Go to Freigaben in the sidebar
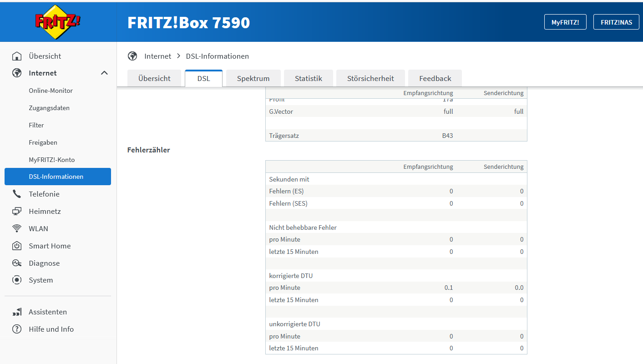This screenshot has width=643, height=364. point(43,142)
